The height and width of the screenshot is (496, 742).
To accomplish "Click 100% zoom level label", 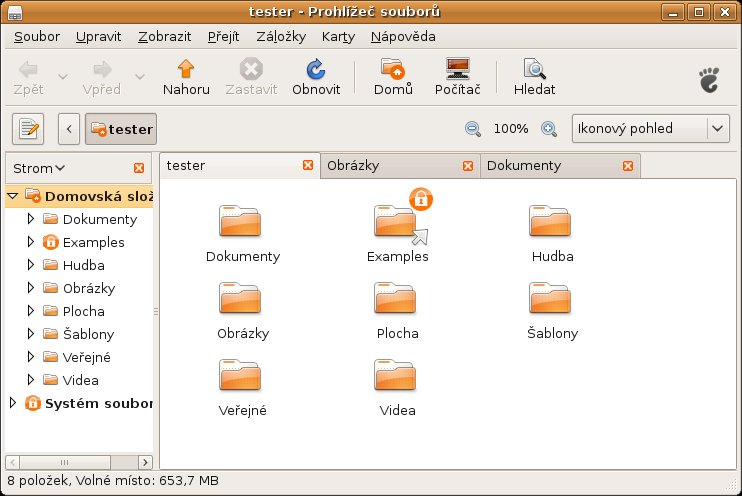I will tap(511, 128).
